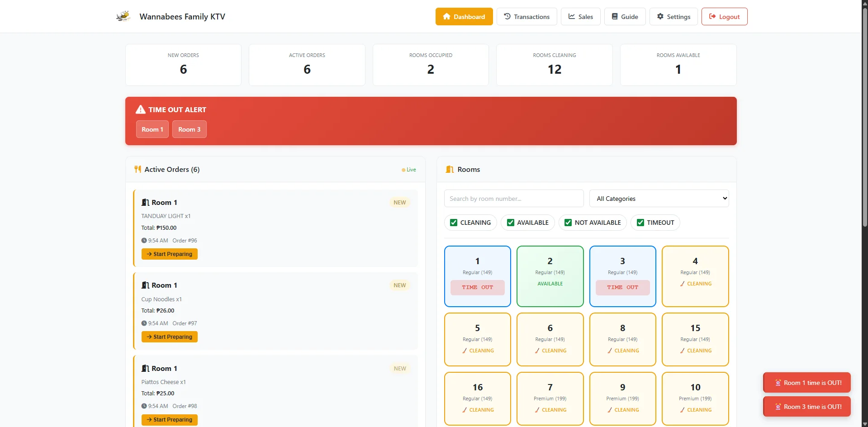Click the New Orders stat card
This screenshot has width=868, height=427.
pyautogui.click(x=183, y=65)
